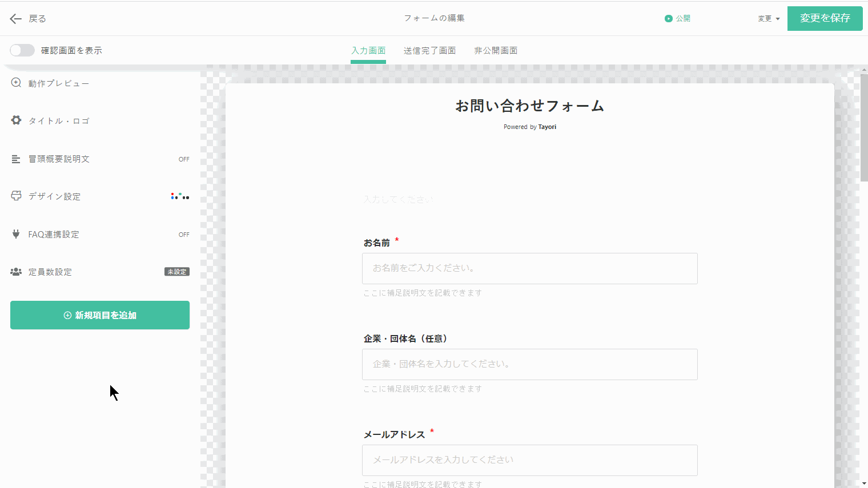Open 定員数設定 未設定 badge
The width and height of the screenshot is (868, 488).
tap(176, 272)
